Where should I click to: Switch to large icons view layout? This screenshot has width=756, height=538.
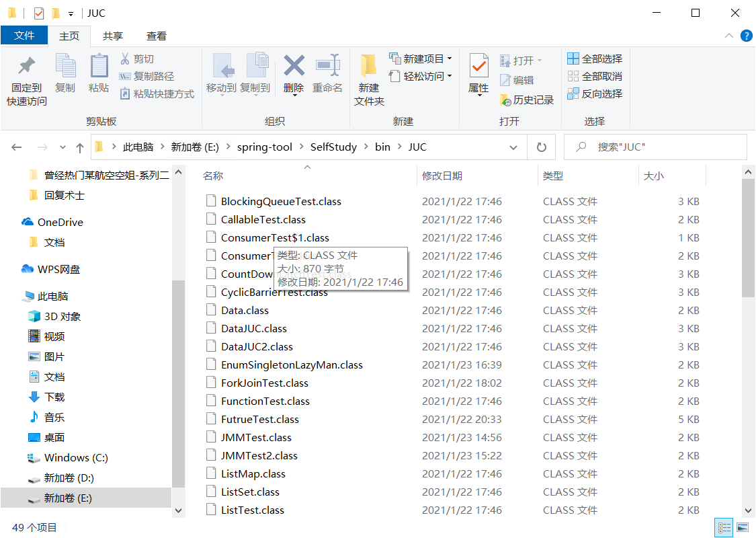pos(743,527)
